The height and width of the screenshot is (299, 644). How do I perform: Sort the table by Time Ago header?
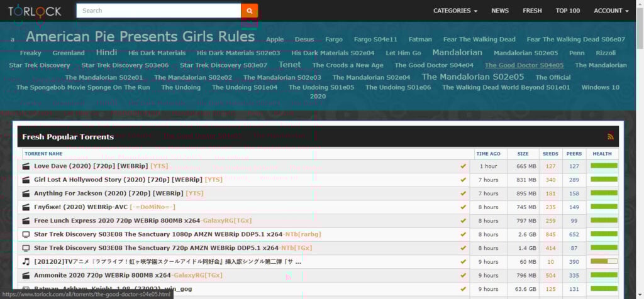coord(488,154)
